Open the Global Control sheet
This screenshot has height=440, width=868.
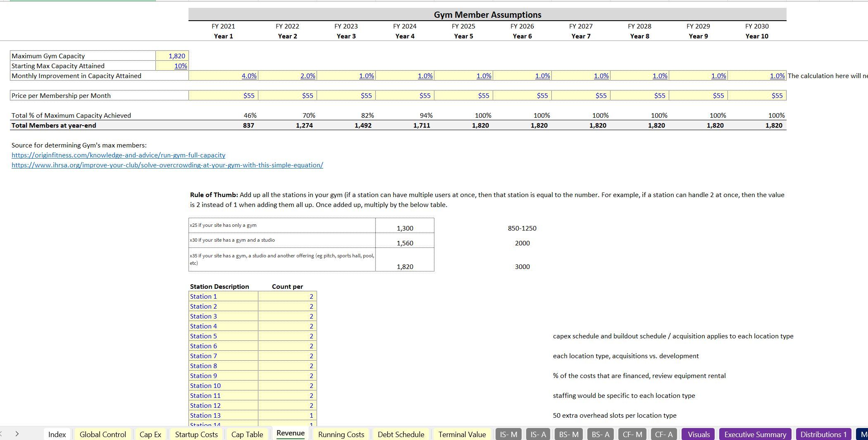(103, 434)
